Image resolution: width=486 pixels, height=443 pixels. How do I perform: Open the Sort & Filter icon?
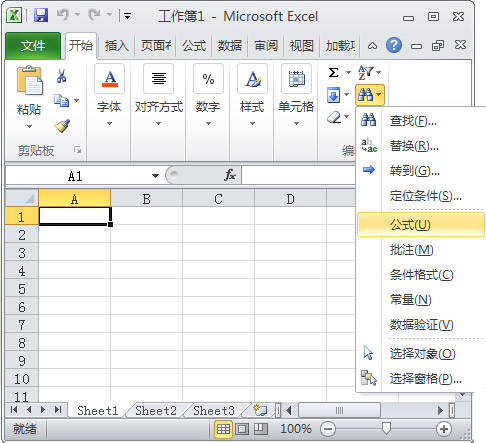click(x=366, y=72)
